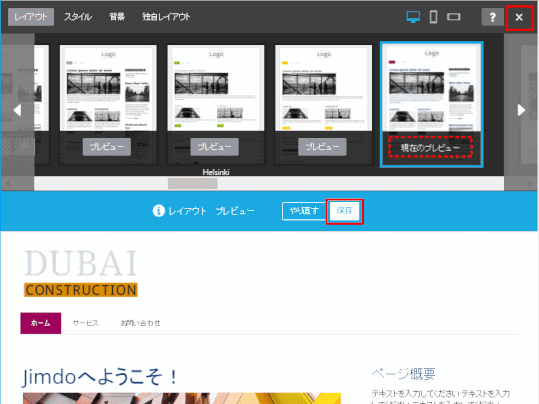Select the green-accent Helsinki layout thumbnail

coord(216,88)
